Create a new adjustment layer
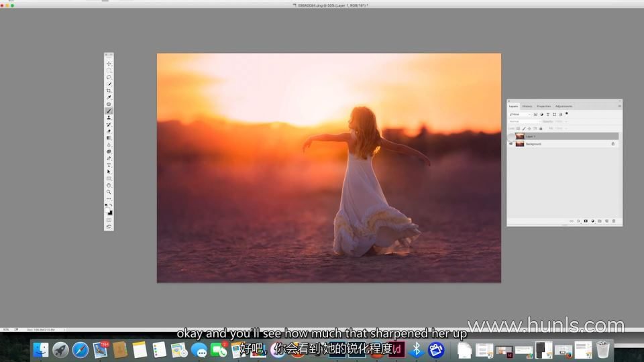The image size is (644, 362). (592, 221)
